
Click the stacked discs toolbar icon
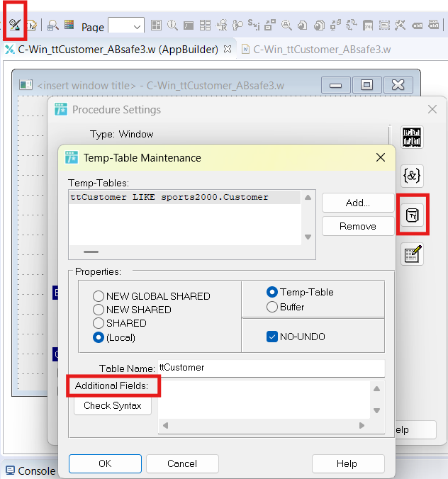[x=320, y=26]
